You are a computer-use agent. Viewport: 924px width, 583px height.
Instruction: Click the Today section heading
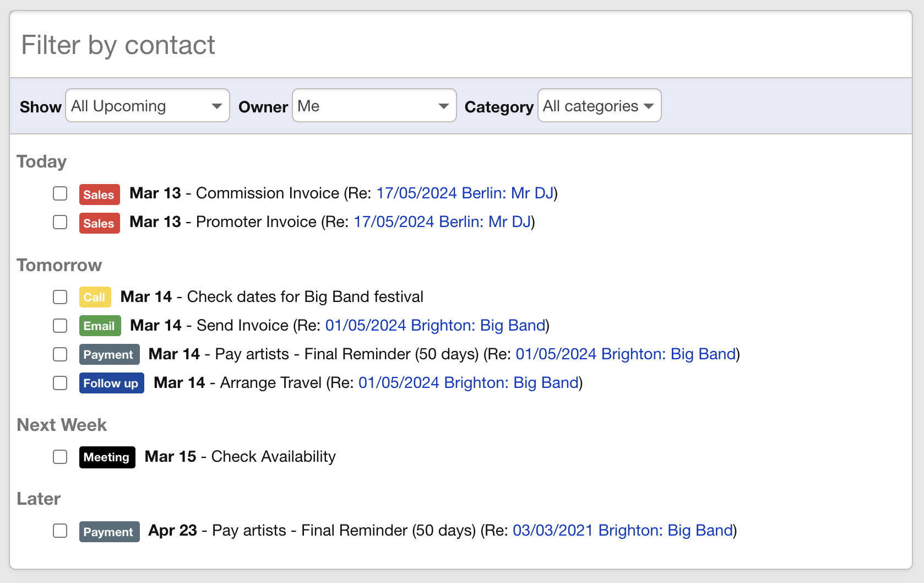click(x=41, y=161)
